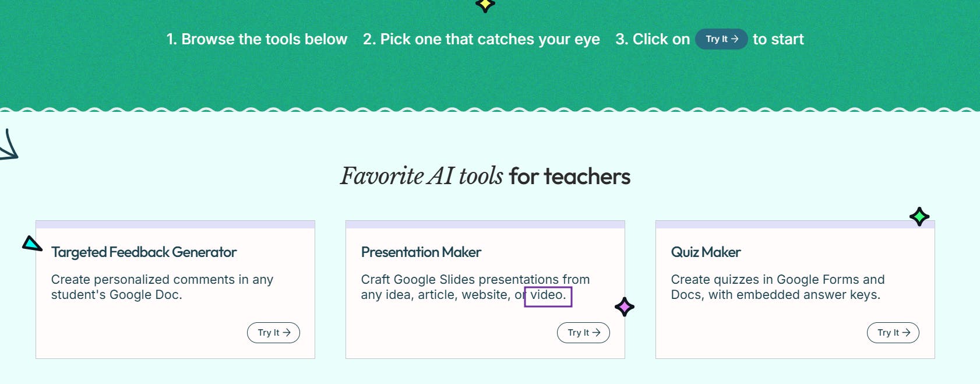This screenshot has width=980, height=384.
Task: Select the Presentation Maker heading
Action: click(421, 252)
